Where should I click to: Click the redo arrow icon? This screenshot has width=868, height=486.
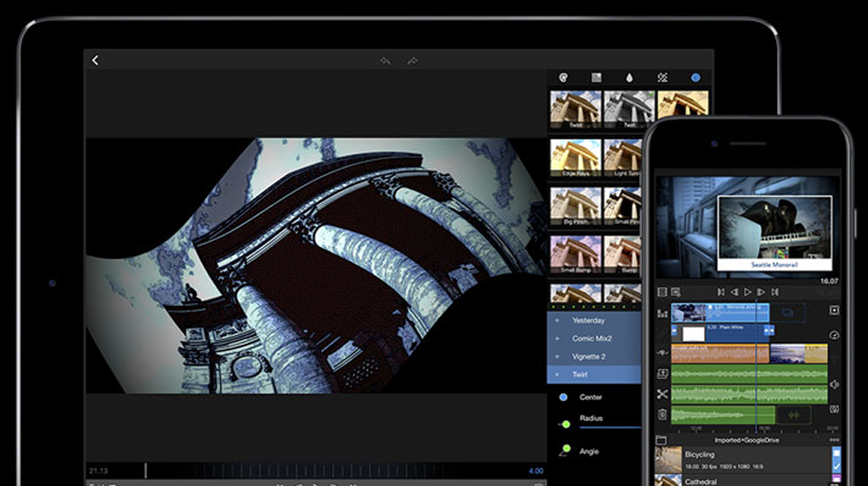pos(412,61)
